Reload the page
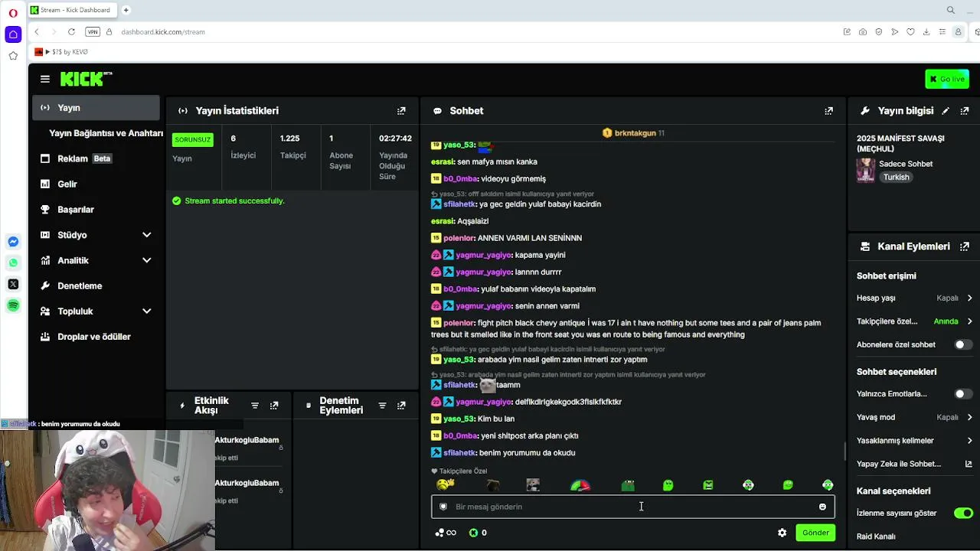Screen dimensions: 980x551 tap(71, 31)
